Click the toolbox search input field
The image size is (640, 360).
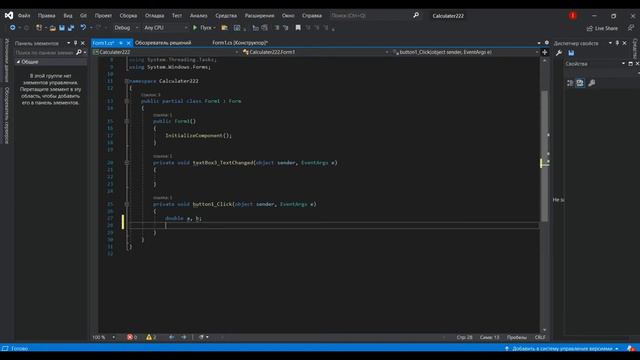[x=45, y=52]
